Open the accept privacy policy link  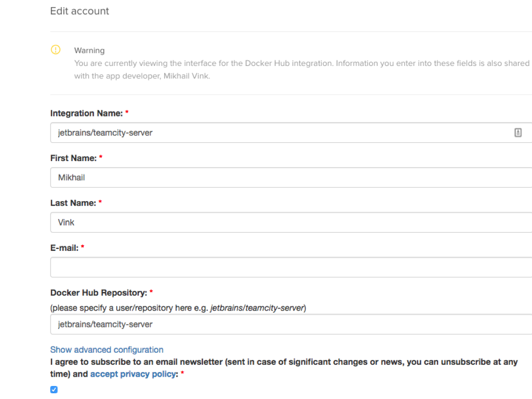132,374
